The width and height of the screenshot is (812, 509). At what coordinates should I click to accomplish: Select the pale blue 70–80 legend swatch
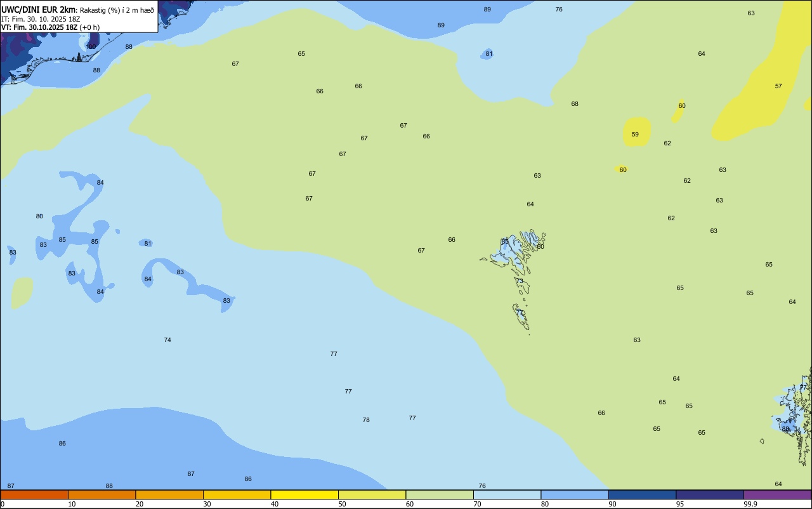tap(507, 494)
